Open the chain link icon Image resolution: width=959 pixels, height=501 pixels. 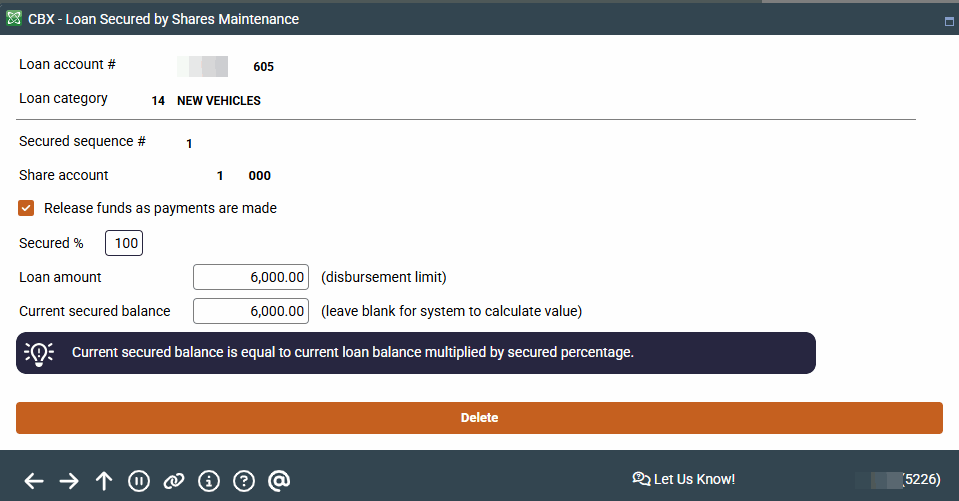[x=174, y=481]
